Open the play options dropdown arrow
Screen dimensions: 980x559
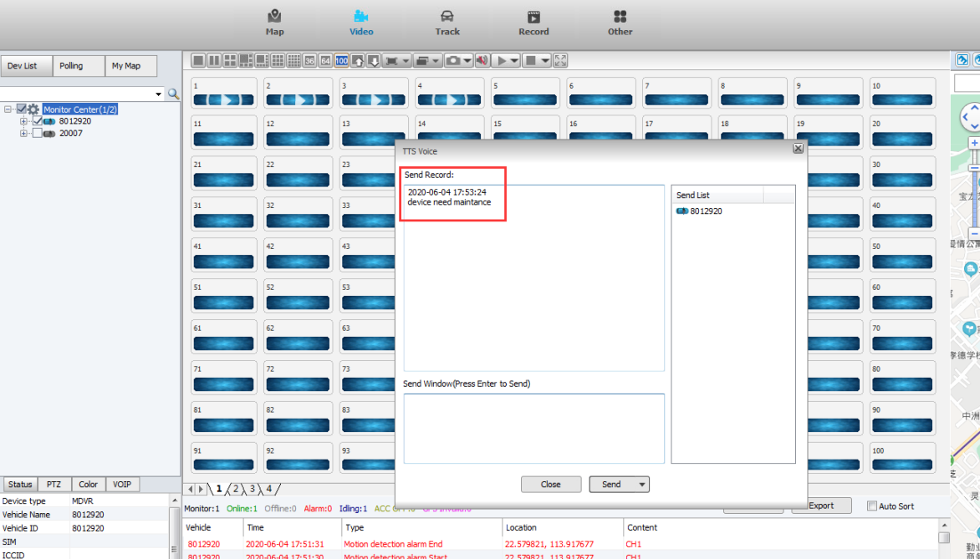514,61
